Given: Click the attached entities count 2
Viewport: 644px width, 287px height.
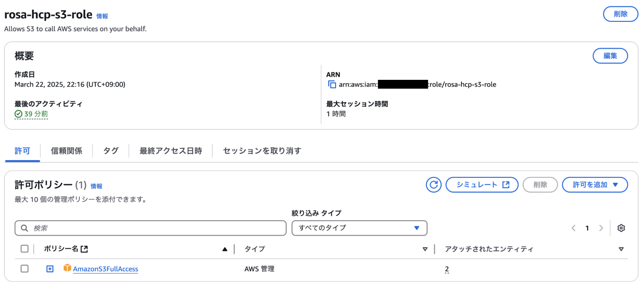Looking at the screenshot, I should click(x=447, y=269).
